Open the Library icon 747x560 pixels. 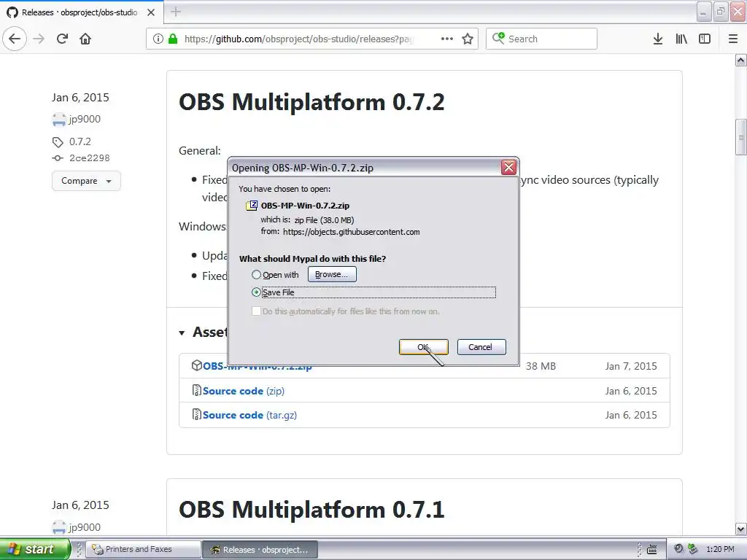(681, 39)
